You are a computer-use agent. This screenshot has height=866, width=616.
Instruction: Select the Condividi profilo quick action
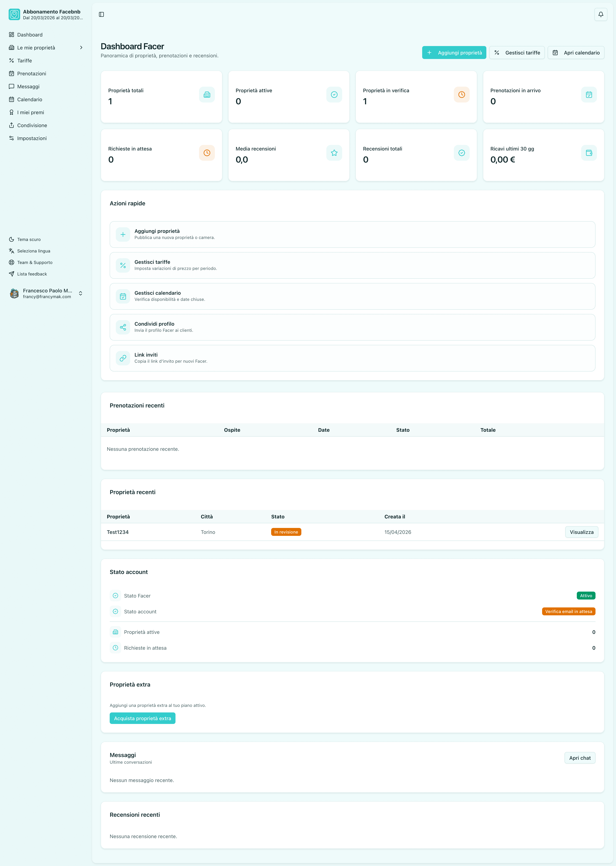click(x=352, y=327)
